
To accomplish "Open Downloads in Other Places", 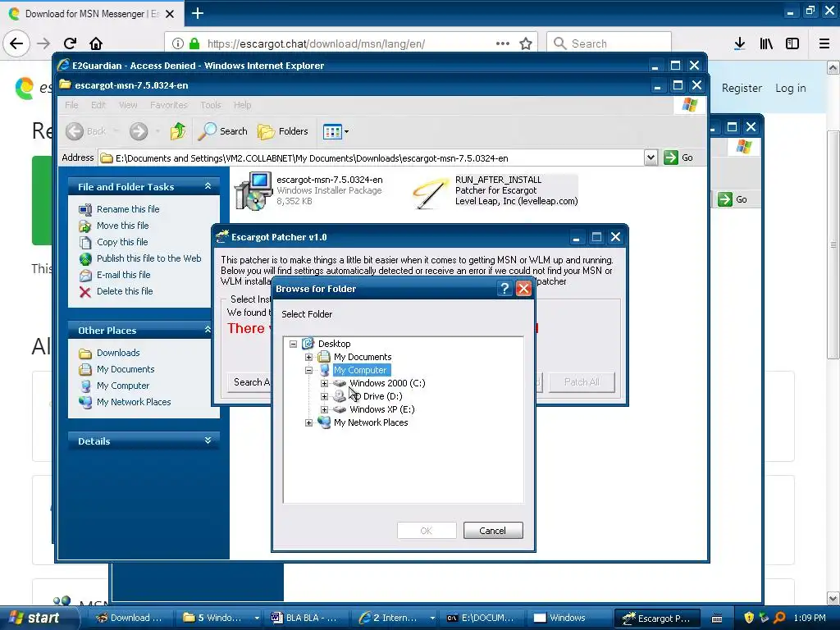I will pyautogui.click(x=118, y=353).
